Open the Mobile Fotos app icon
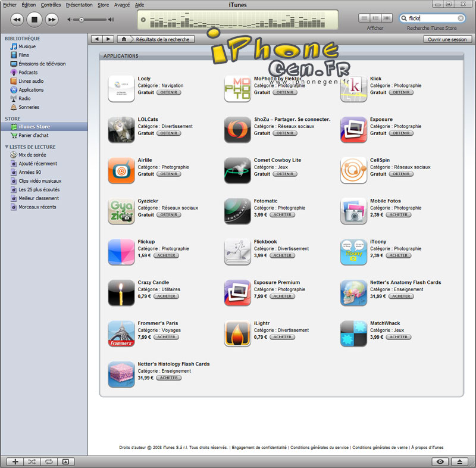Screen dimensions: 476x468 click(x=353, y=211)
